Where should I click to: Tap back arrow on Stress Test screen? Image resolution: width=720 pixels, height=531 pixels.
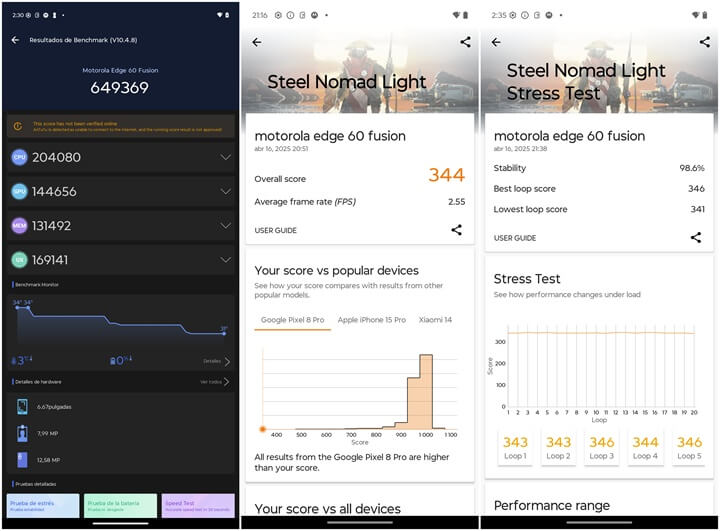(496, 42)
